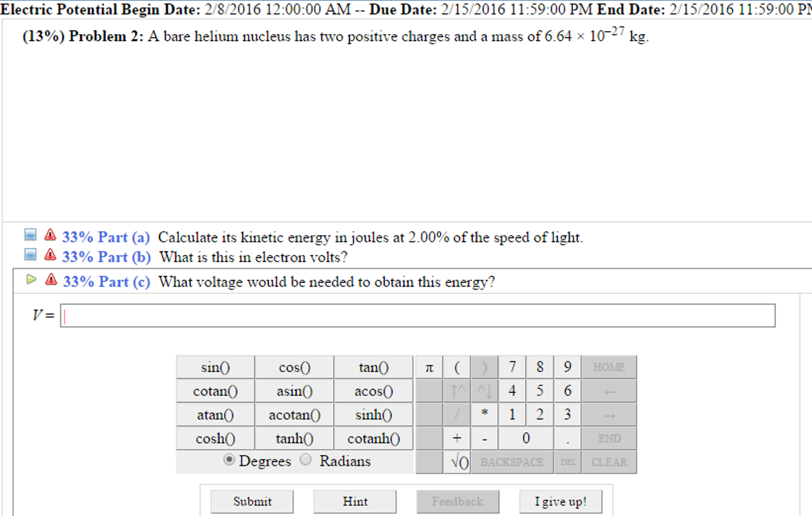
Task: Click the Feedback button
Action: [458, 502]
